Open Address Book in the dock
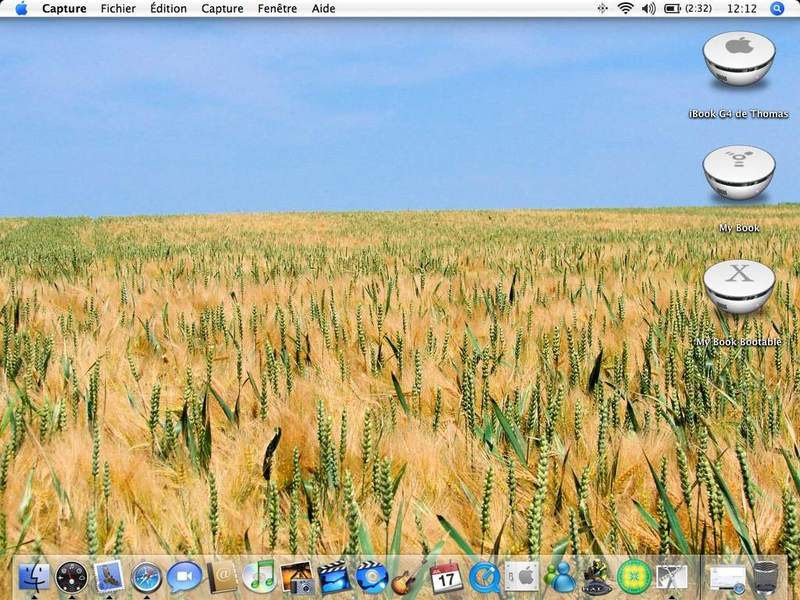Screen dimensions: 800x600 pyautogui.click(x=221, y=577)
